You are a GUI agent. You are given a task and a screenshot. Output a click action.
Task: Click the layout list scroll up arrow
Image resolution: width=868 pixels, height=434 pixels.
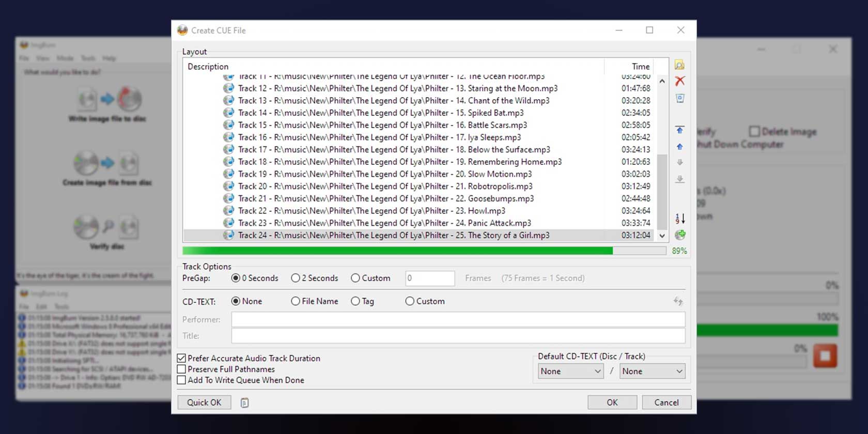tap(662, 81)
